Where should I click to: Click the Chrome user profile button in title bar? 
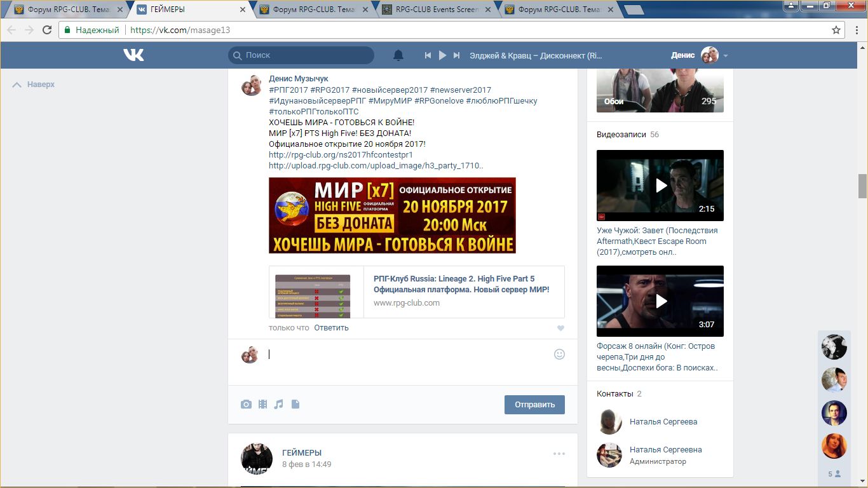click(790, 6)
